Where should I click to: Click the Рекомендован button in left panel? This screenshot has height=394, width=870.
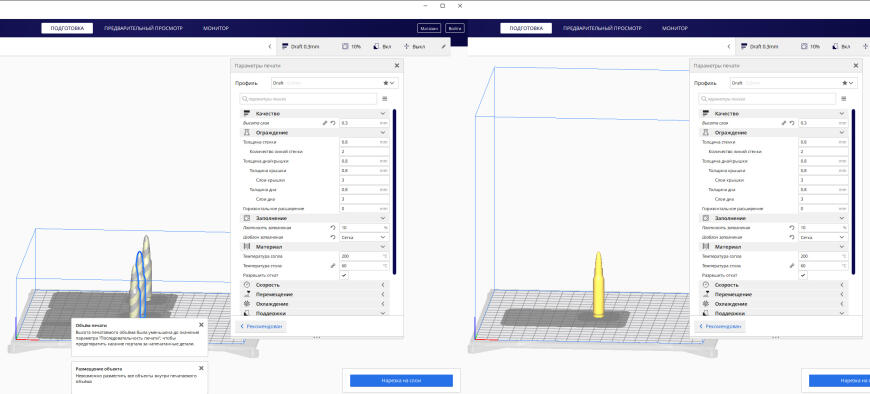[261, 327]
